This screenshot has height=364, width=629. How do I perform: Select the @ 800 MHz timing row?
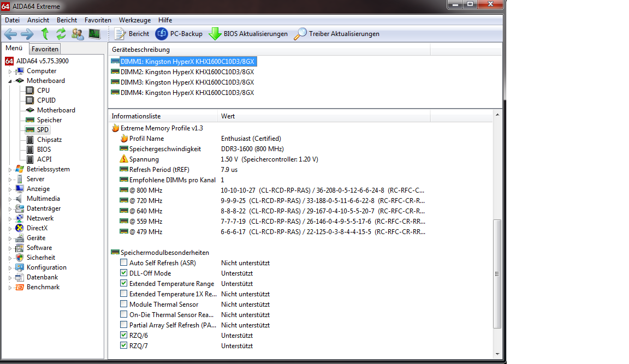click(x=272, y=190)
